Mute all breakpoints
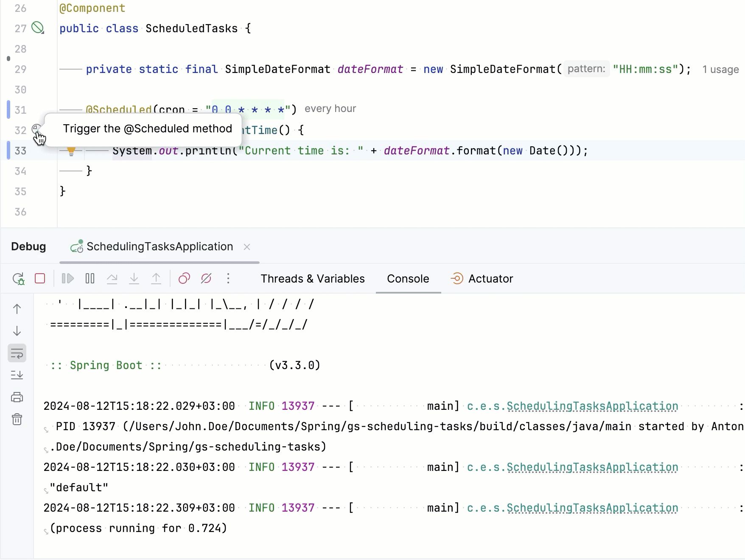The image size is (745, 560). click(x=206, y=279)
